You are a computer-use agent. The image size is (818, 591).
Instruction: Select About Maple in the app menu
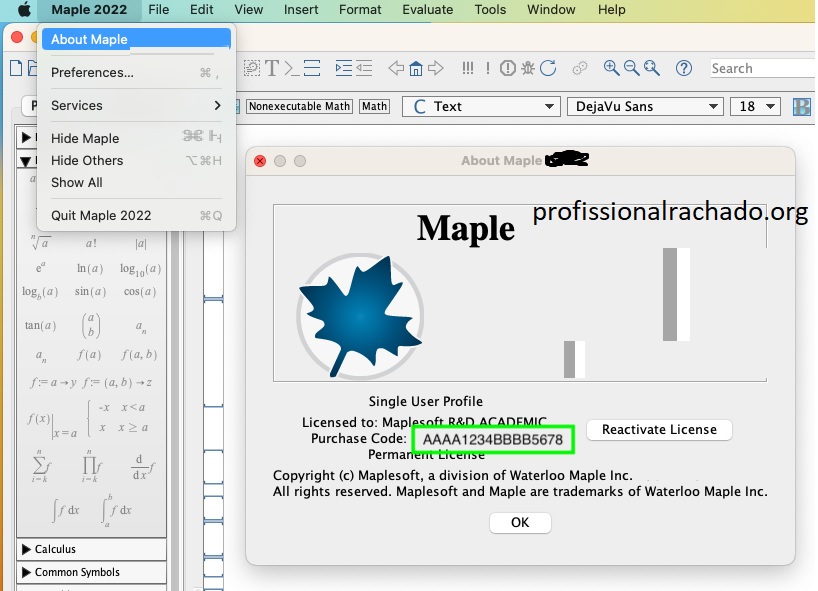click(x=136, y=39)
